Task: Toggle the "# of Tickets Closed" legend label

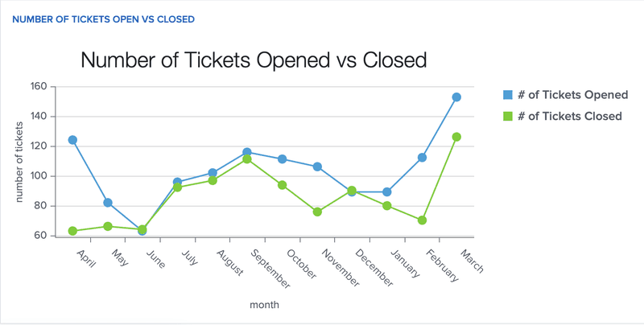Action: pyautogui.click(x=570, y=116)
